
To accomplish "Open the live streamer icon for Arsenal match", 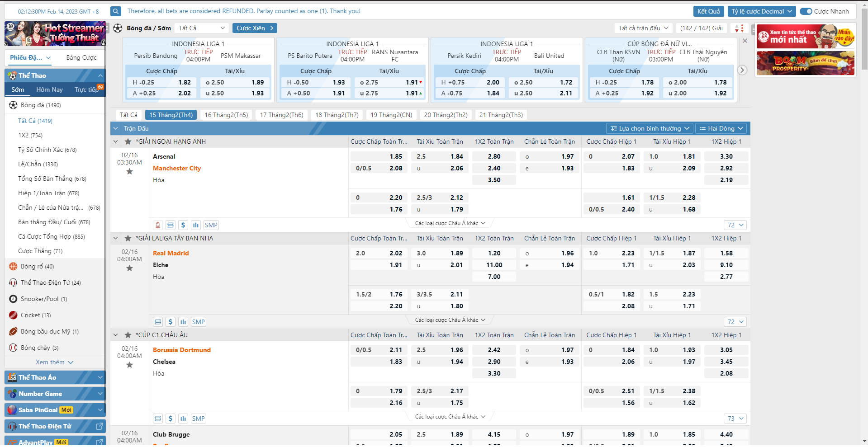I will point(158,225).
